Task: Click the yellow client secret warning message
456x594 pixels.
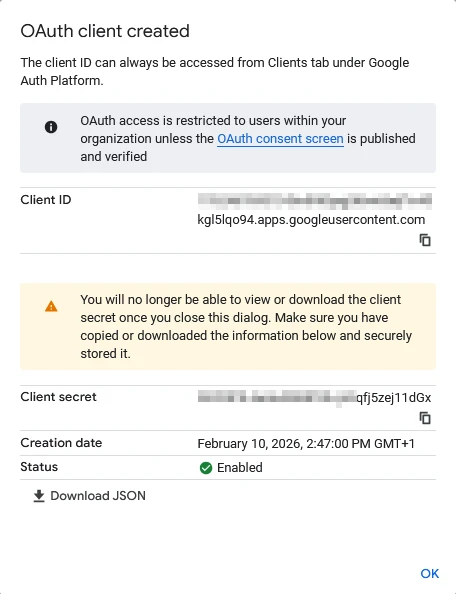Action: [x=228, y=326]
